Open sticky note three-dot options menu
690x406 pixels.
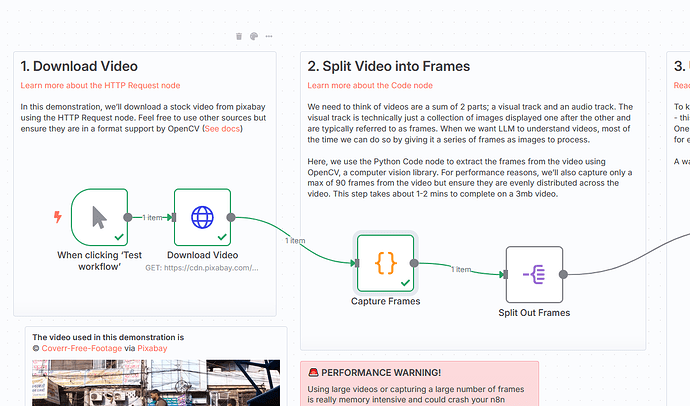pyautogui.click(x=269, y=36)
